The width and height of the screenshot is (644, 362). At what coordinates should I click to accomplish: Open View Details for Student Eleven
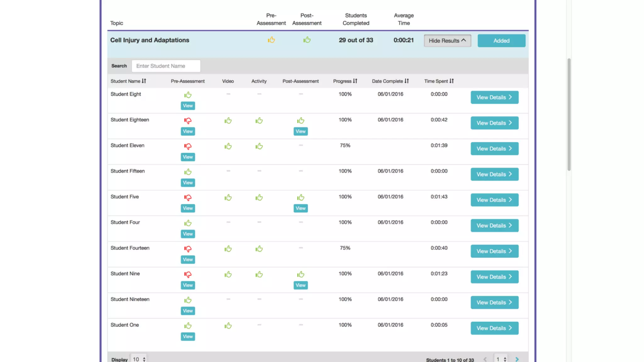pyautogui.click(x=494, y=149)
